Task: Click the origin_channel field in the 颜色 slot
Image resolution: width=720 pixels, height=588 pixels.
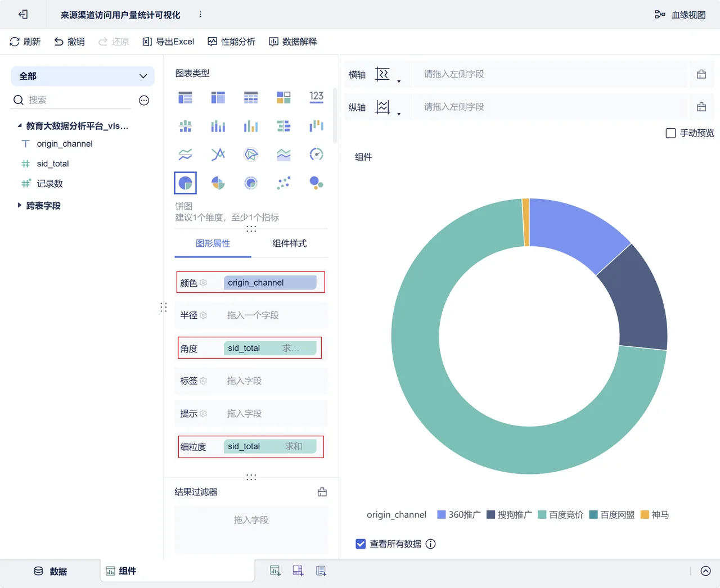Action: pos(270,283)
